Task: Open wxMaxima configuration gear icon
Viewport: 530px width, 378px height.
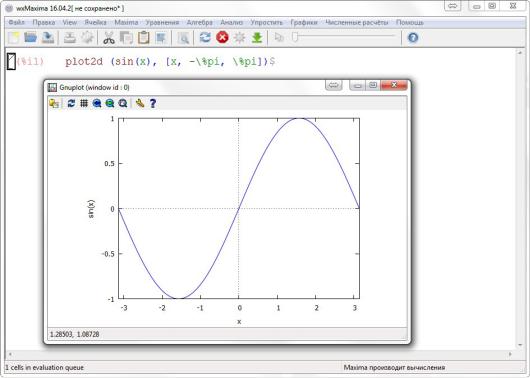Action: [x=87, y=38]
